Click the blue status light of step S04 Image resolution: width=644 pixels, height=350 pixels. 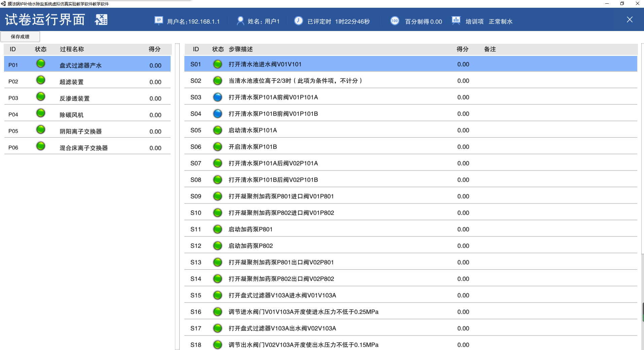coord(218,114)
